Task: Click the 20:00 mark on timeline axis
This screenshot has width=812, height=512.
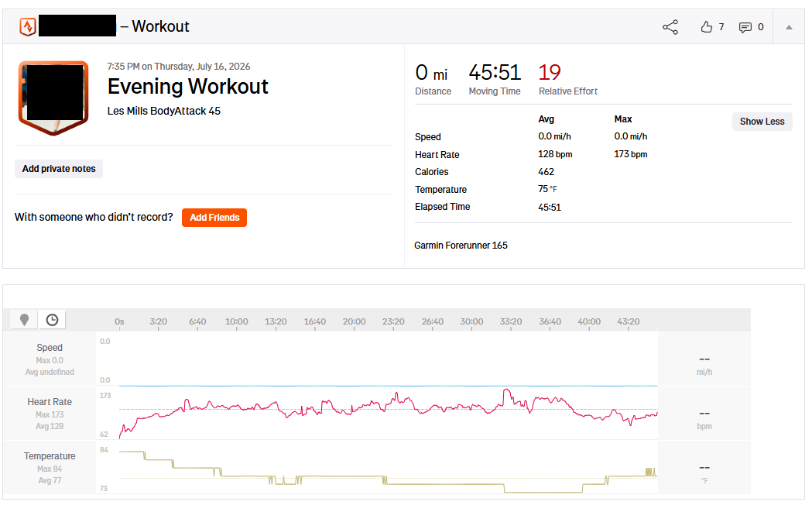Action: click(x=355, y=321)
